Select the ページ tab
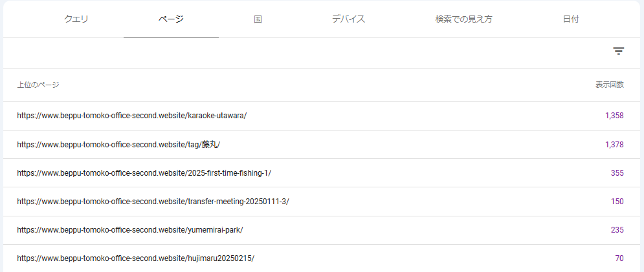Image resolution: width=644 pixels, height=272 pixels. 171,19
